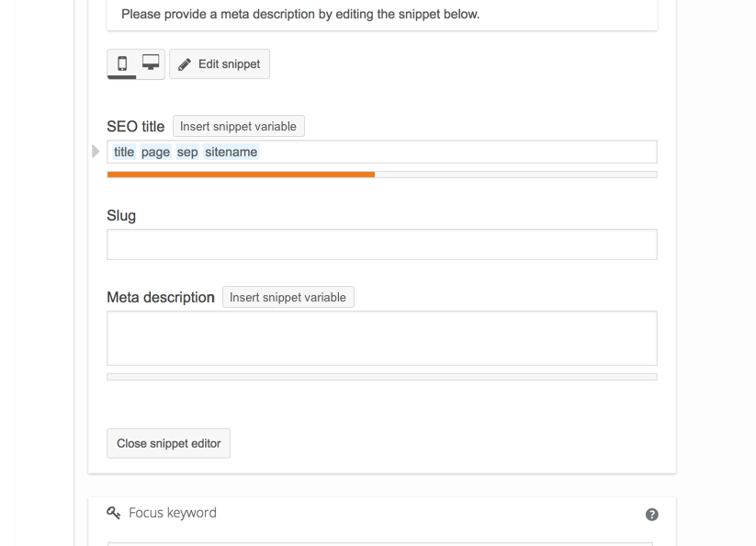Select the "sitename" snippet variable tag
Image resolution: width=756 pixels, height=546 pixels.
click(x=231, y=152)
